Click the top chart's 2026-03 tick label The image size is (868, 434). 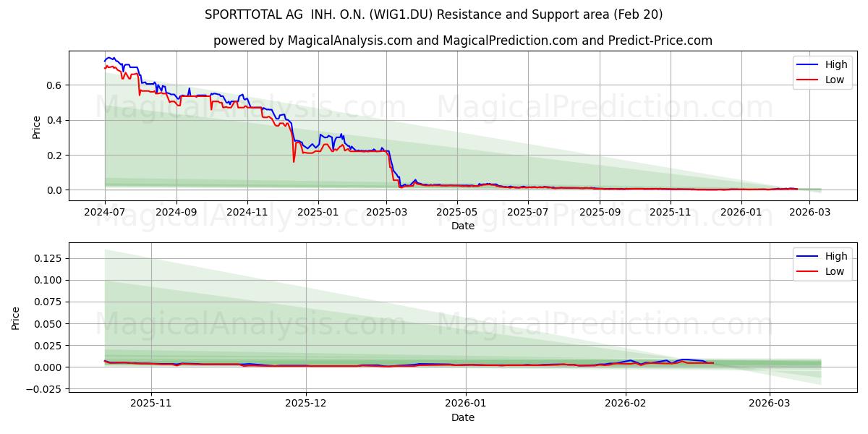[810, 212]
